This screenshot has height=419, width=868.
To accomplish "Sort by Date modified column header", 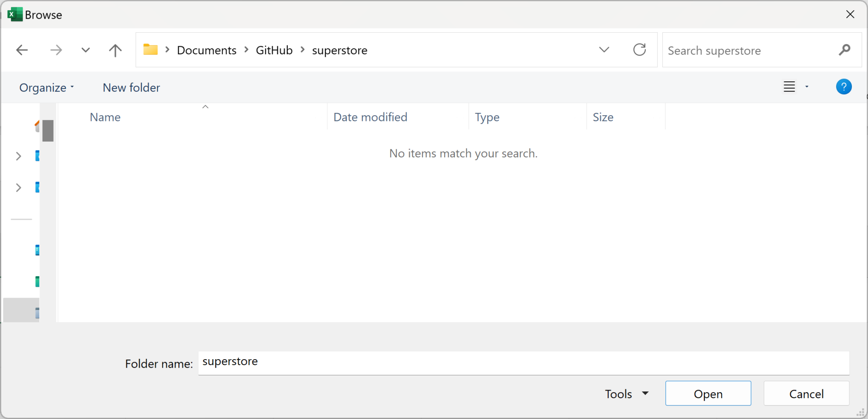I will [370, 117].
